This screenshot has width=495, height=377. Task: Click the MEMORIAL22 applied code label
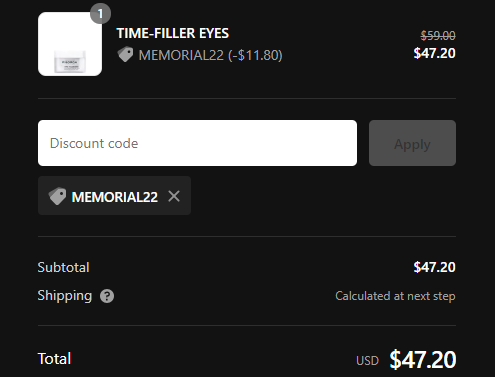point(115,197)
